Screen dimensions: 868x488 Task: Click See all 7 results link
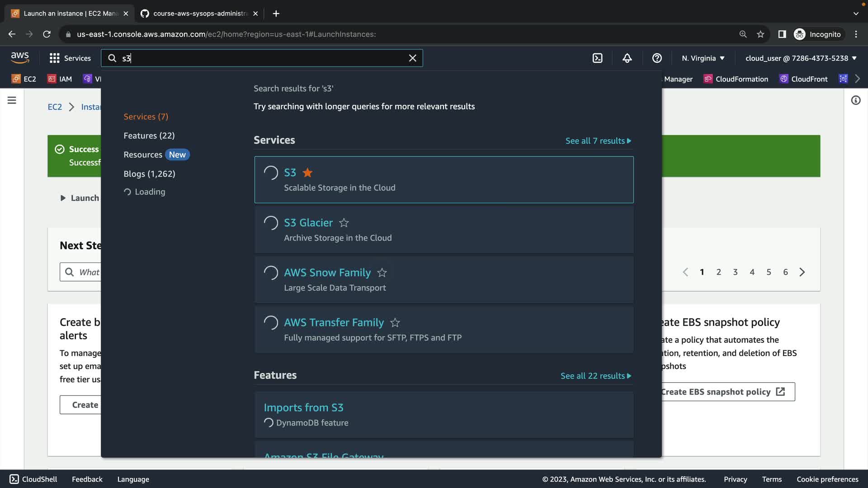pos(598,141)
